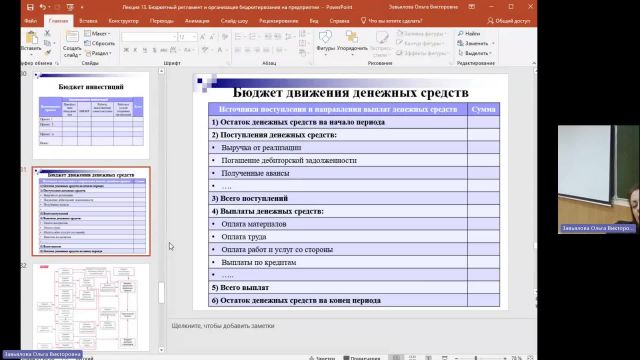Collapse the ribbon with the arrow icon
The image size is (640, 360).
tap(533, 63)
